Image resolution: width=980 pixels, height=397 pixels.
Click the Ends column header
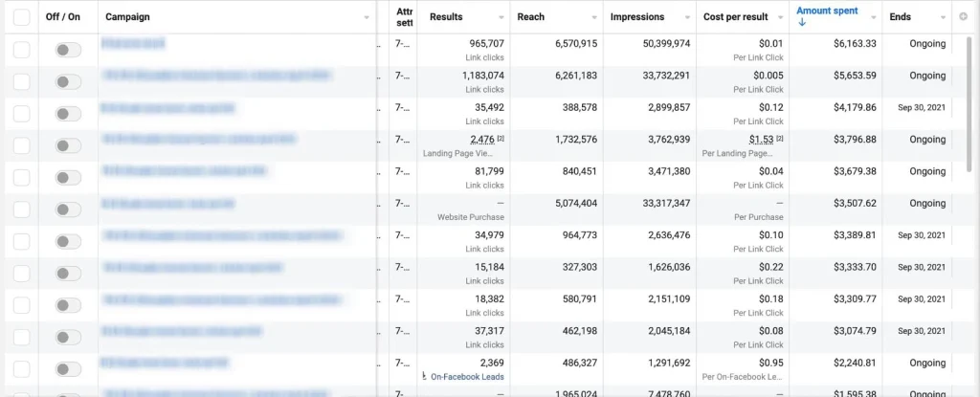(x=901, y=17)
